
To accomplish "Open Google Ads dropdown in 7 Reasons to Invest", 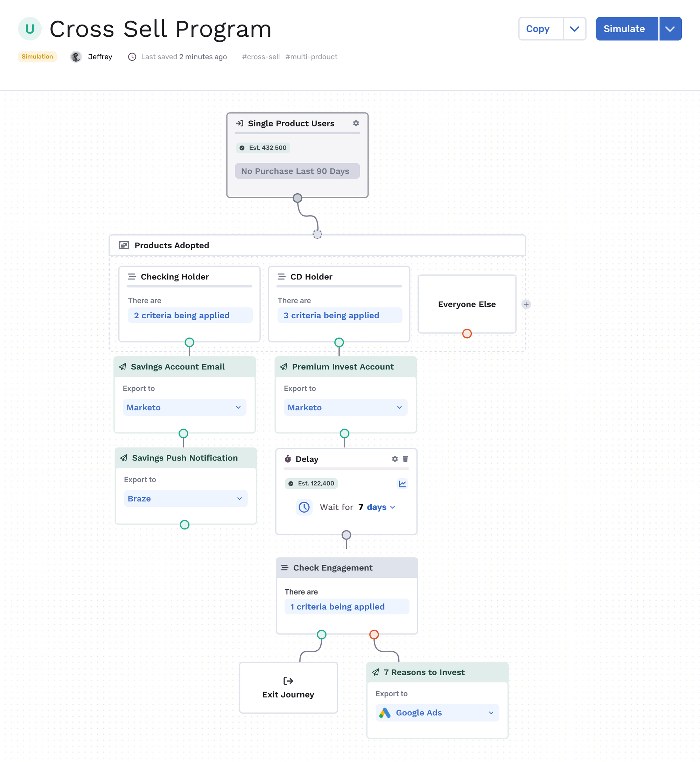I will tap(436, 713).
